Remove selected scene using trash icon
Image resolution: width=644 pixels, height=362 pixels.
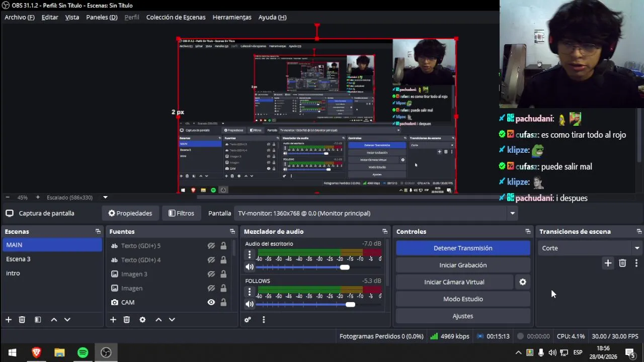pos(22,320)
